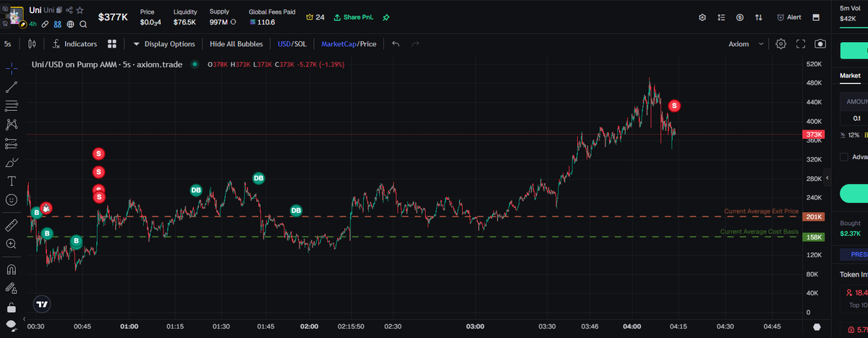Open chart settings gear

[x=780, y=43]
